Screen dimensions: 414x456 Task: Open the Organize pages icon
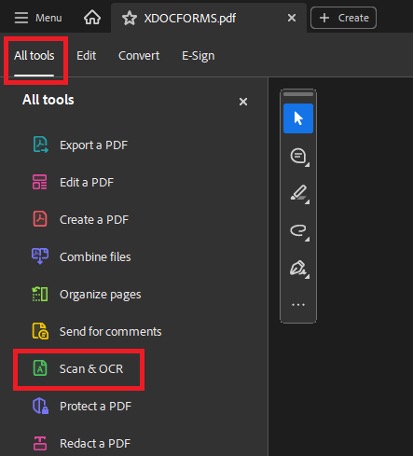click(x=40, y=294)
